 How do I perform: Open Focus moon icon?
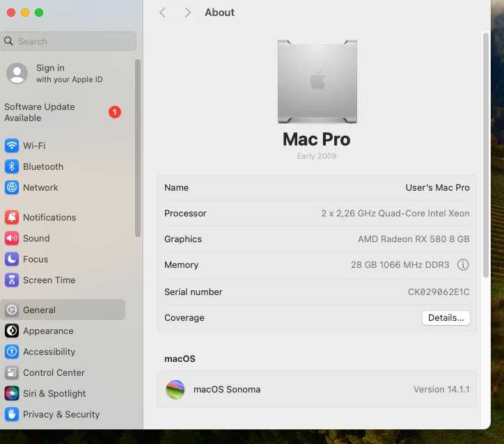[12, 259]
